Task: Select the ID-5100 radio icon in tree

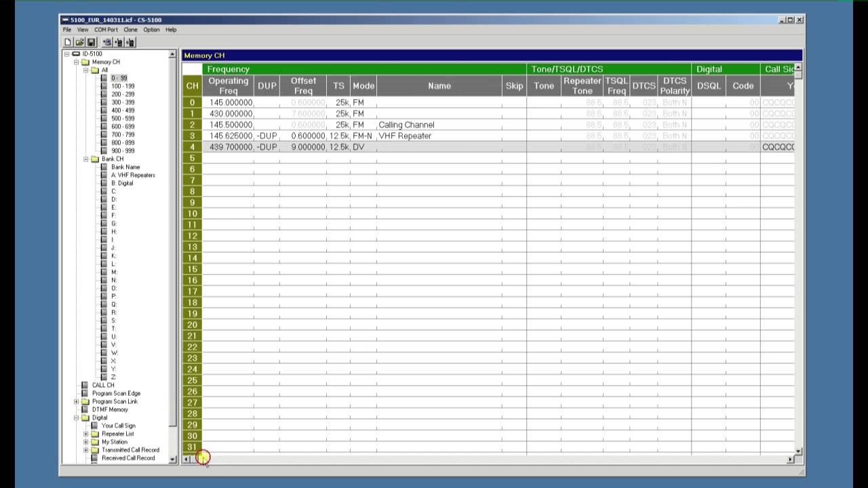Action: [x=76, y=54]
